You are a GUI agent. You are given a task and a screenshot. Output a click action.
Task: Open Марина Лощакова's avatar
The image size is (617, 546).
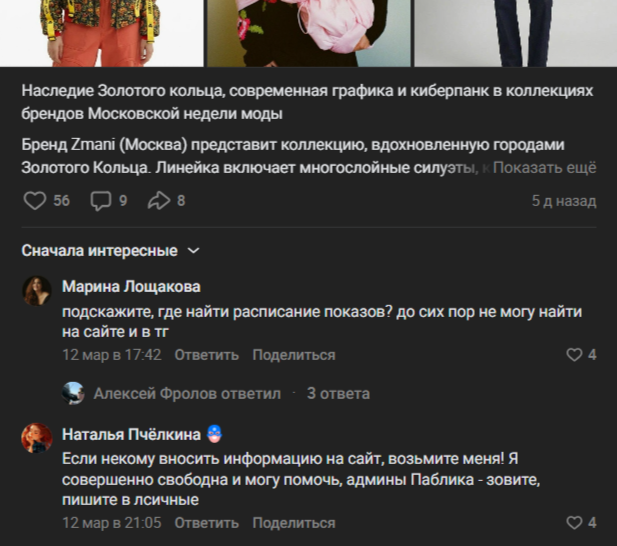[x=37, y=291]
